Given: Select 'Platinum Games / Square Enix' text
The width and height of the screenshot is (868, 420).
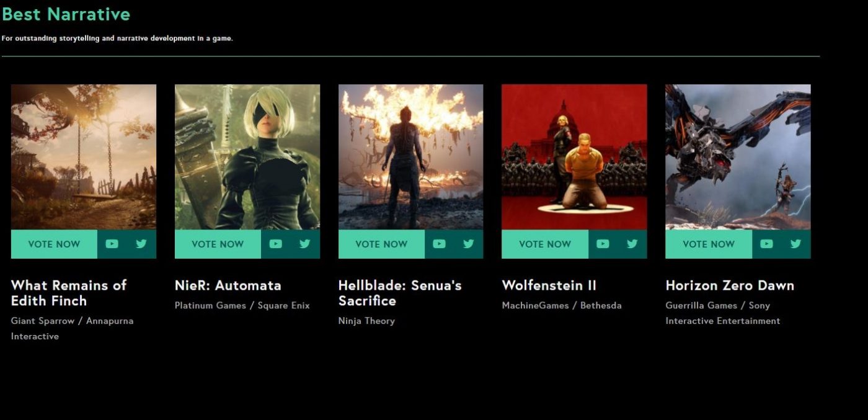Looking at the screenshot, I should 242,305.
